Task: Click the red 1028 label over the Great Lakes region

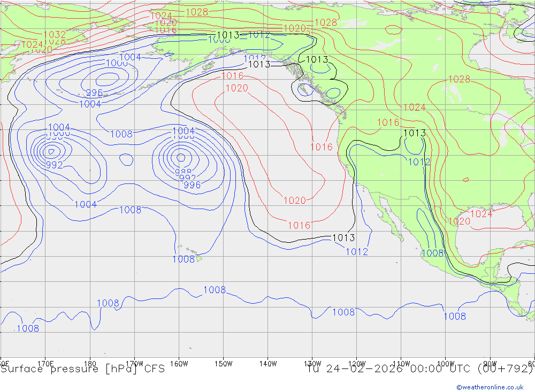Action: click(x=459, y=79)
